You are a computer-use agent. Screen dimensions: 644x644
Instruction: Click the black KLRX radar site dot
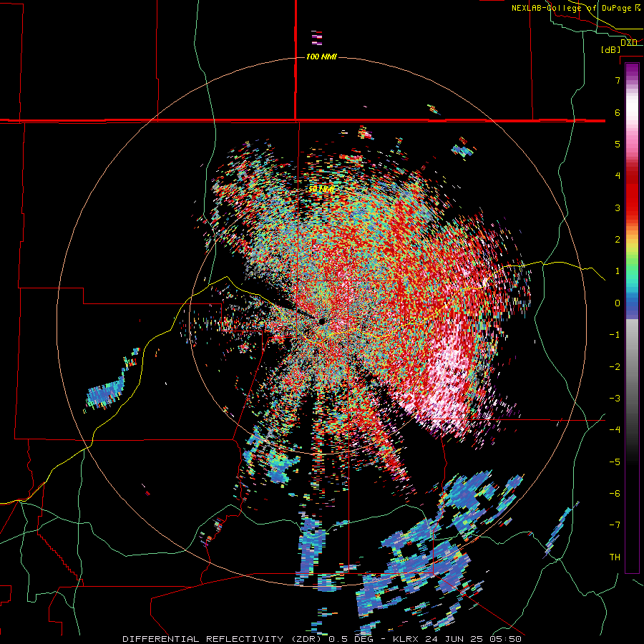tap(321, 321)
